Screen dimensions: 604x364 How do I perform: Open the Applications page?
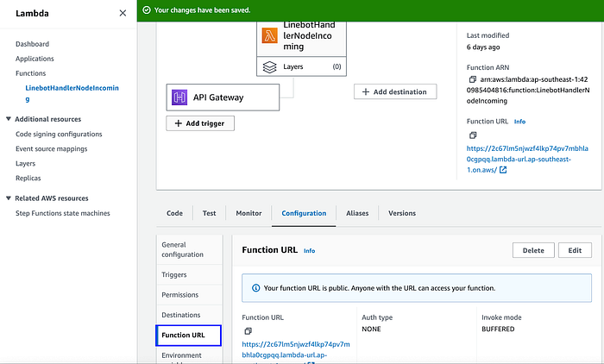pyautogui.click(x=35, y=59)
